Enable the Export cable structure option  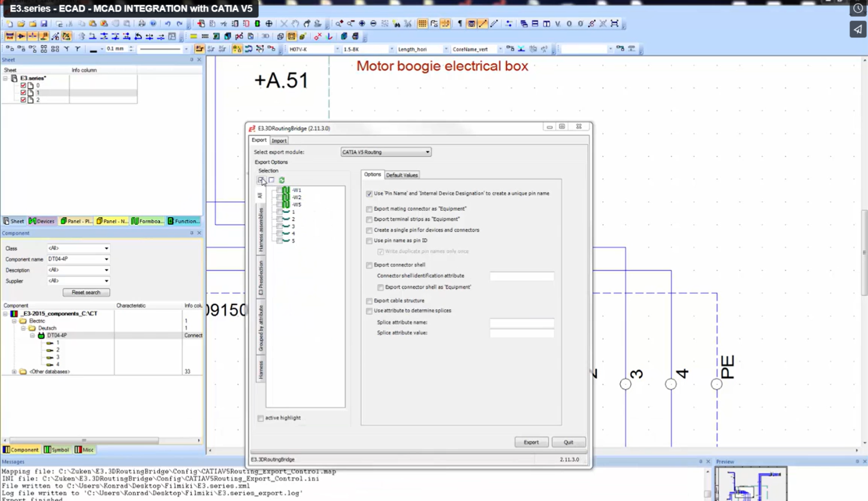pos(369,300)
